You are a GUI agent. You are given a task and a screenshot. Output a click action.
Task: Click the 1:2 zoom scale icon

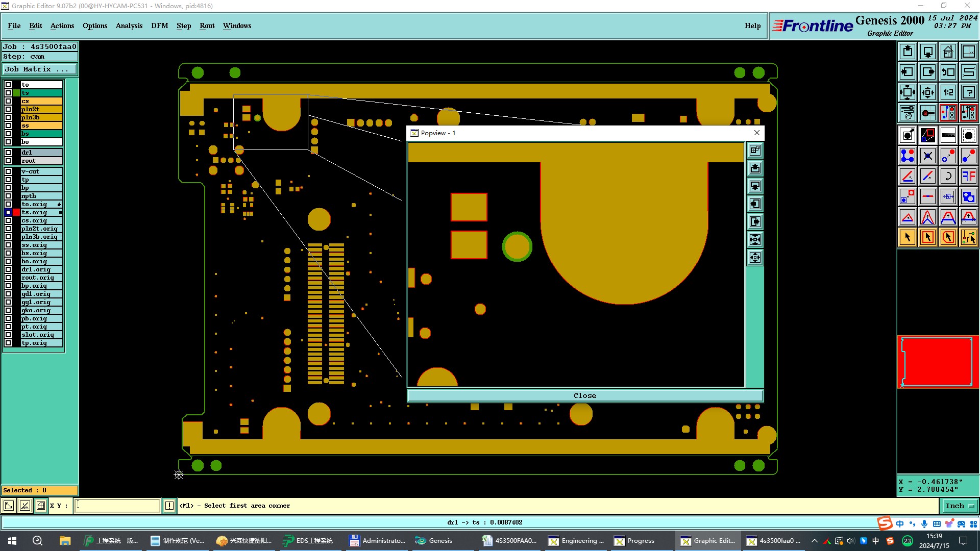[x=948, y=92]
